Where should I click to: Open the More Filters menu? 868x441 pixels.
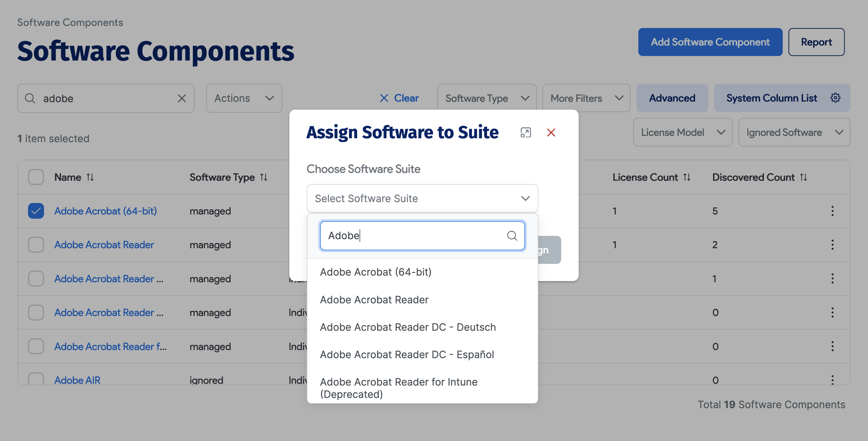point(586,98)
